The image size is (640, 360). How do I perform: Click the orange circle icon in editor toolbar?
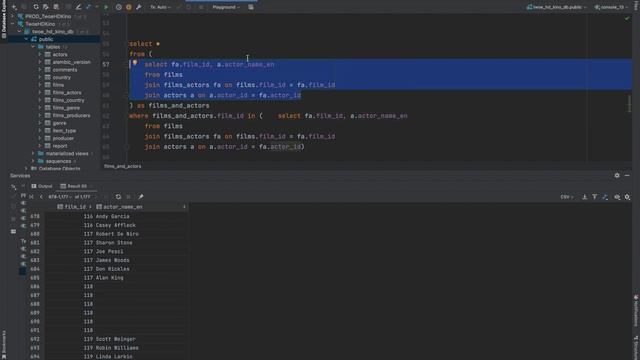click(129, 7)
